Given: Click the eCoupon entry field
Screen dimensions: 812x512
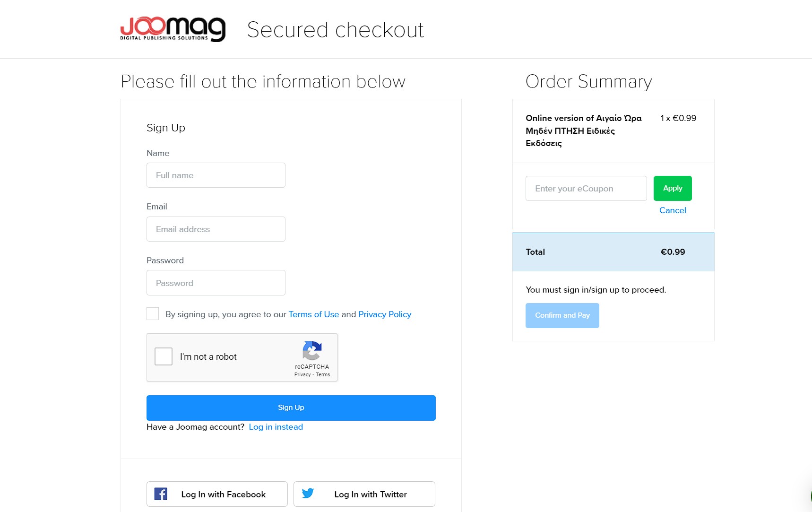Looking at the screenshot, I should point(586,189).
